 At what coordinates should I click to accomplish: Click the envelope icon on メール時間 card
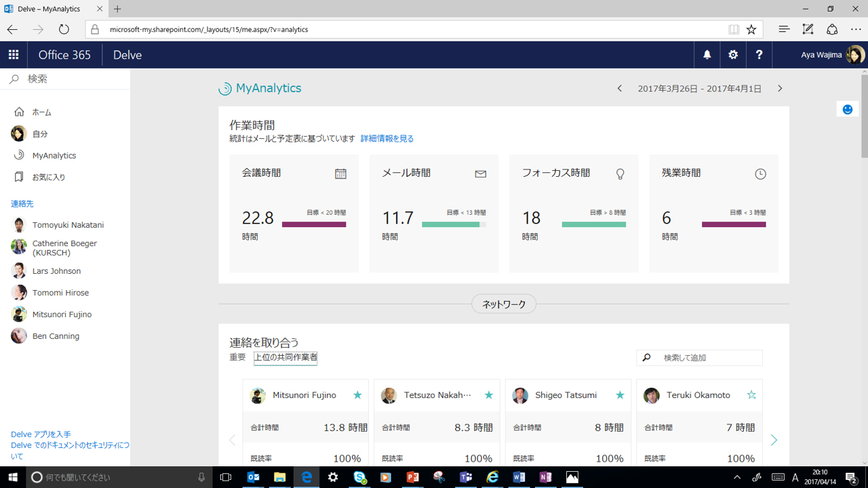pos(481,174)
